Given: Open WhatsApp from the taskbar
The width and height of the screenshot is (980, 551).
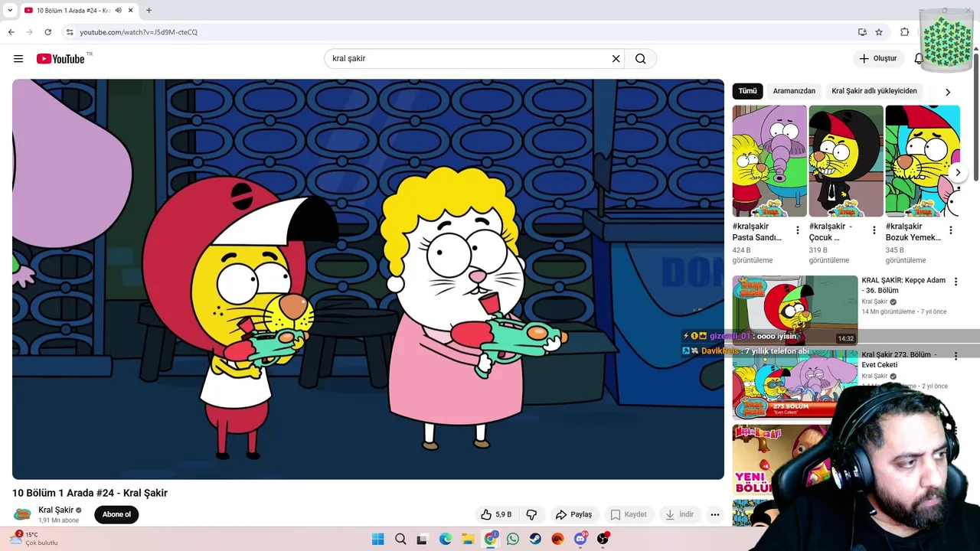Looking at the screenshot, I should pos(513,539).
